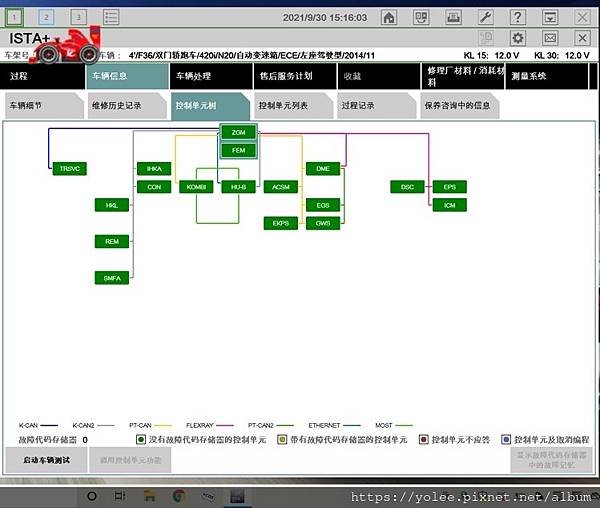Select the HU-B control unit node
Viewport: 600px width, 508px height.
pyautogui.click(x=238, y=187)
